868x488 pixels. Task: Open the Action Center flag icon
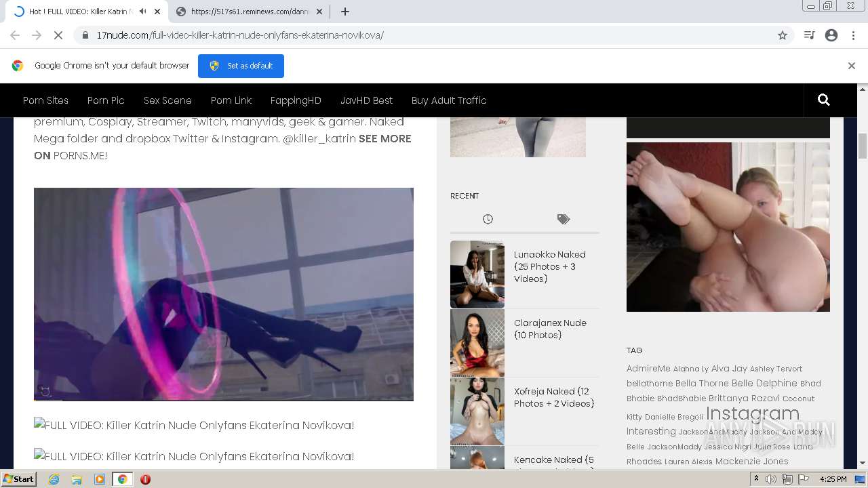(x=804, y=479)
